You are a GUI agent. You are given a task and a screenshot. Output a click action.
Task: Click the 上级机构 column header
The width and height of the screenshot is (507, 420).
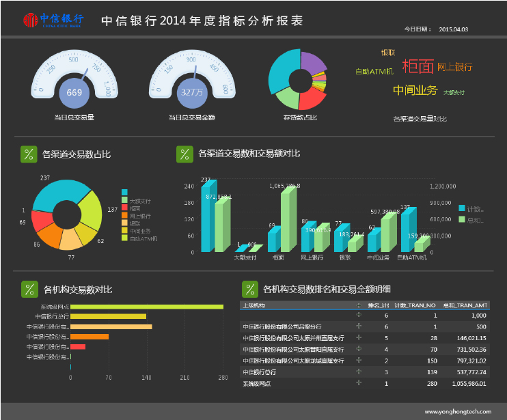coord(253,305)
